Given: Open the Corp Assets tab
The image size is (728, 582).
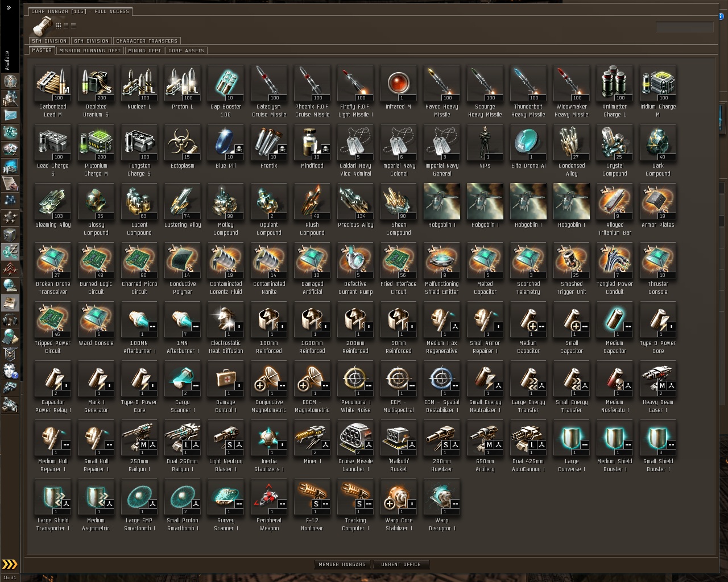Looking at the screenshot, I should point(187,51).
